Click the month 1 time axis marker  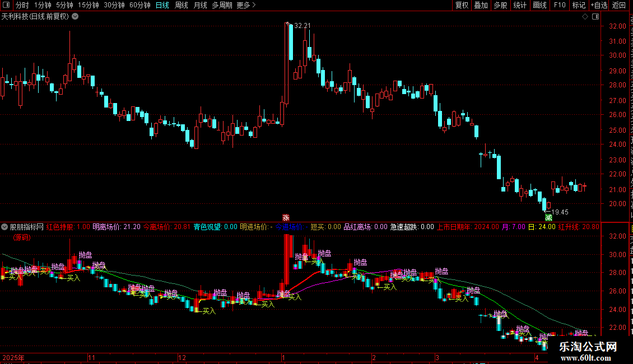[x=283, y=357]
